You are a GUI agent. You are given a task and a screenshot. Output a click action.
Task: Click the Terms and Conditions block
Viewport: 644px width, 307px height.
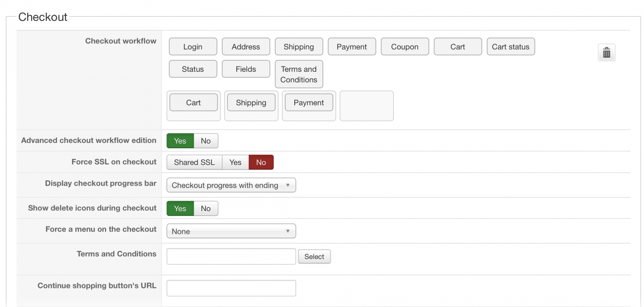298,74
